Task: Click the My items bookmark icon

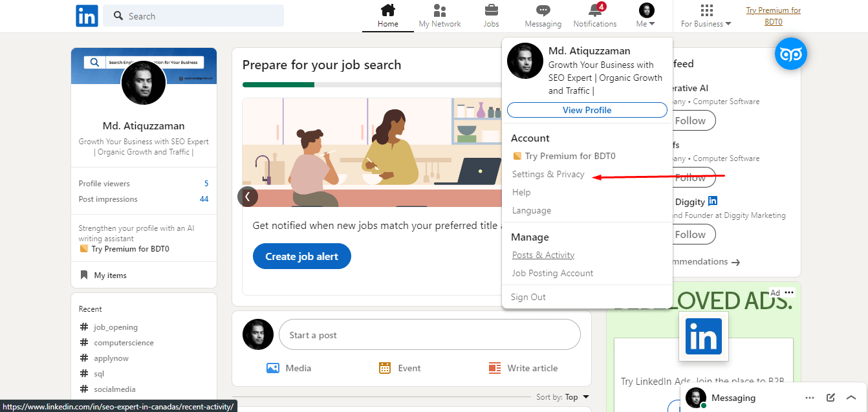Action: click(83, 275)
